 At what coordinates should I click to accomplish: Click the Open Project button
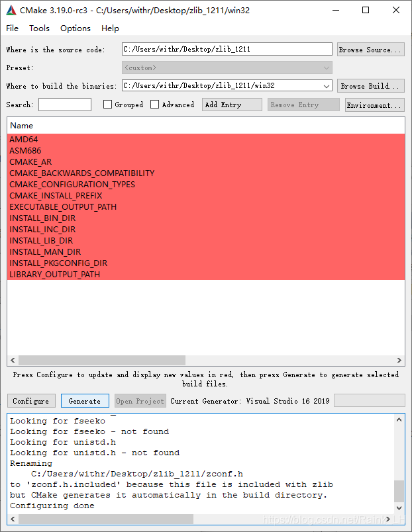(140, 401)
